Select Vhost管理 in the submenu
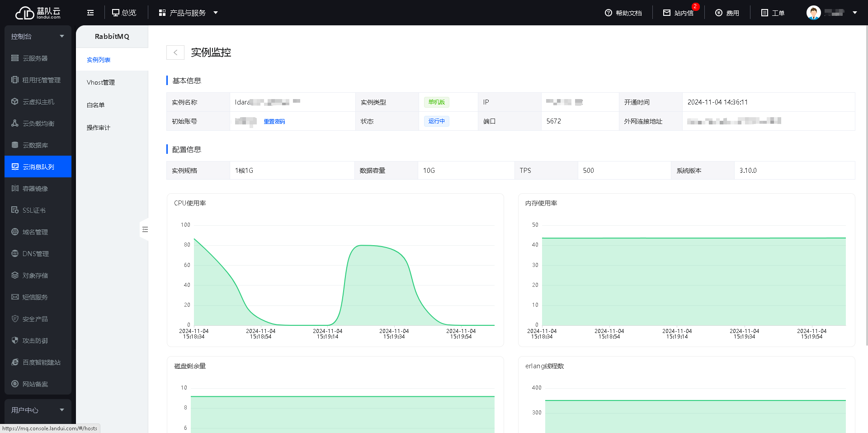 coord(101,82)
